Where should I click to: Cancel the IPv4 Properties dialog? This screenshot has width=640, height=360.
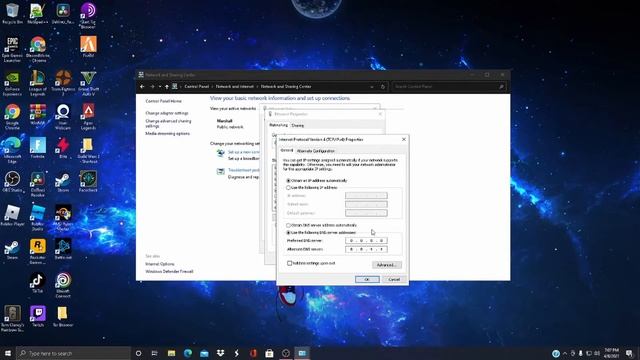[x=394, y=280]
